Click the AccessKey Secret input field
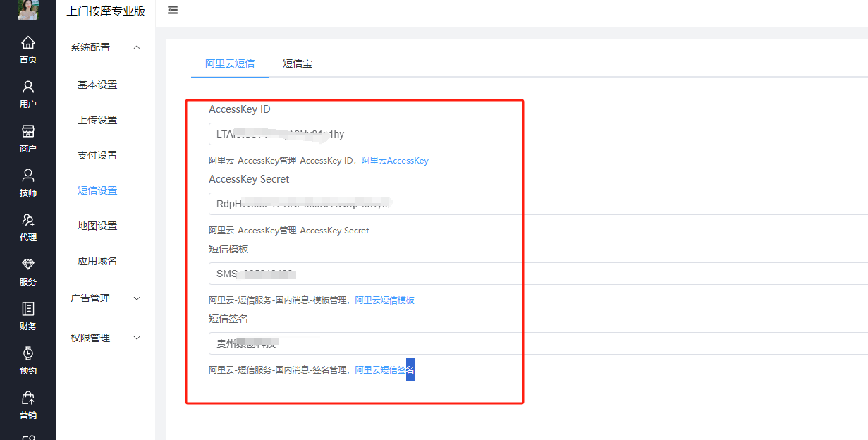 coord(538,204)
